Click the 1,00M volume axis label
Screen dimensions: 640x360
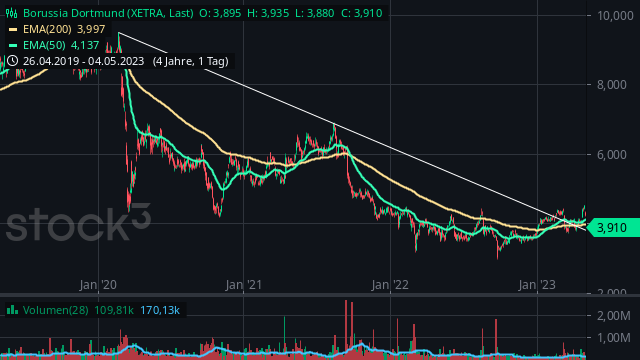[x=614, y=338]
